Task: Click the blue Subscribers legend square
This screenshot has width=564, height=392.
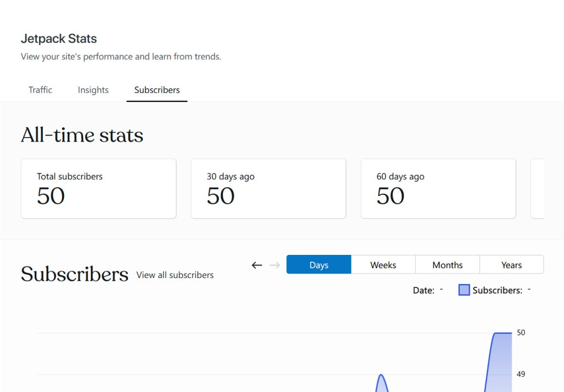Action: pos(464,290)
